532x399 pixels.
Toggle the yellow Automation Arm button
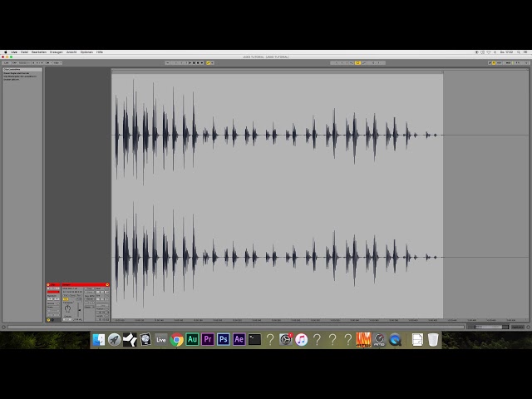pyautogui.click(x=208, y=63)
